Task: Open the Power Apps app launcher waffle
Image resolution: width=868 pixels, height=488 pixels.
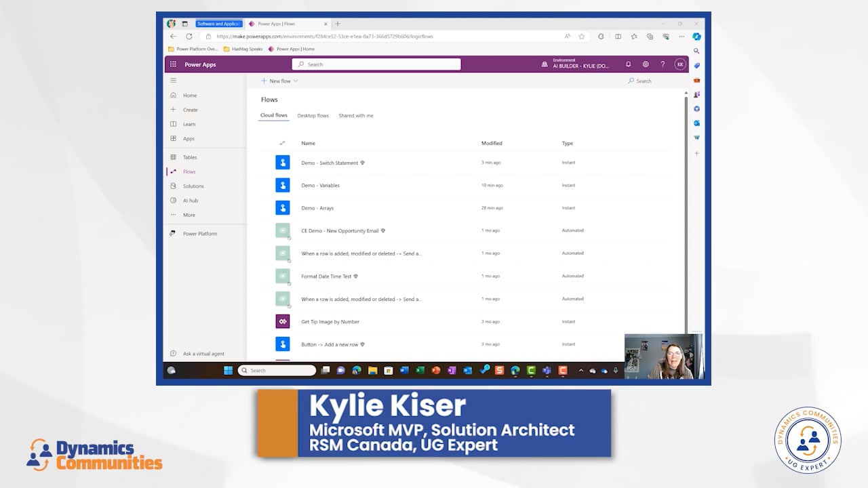Action: click(173, 64)
